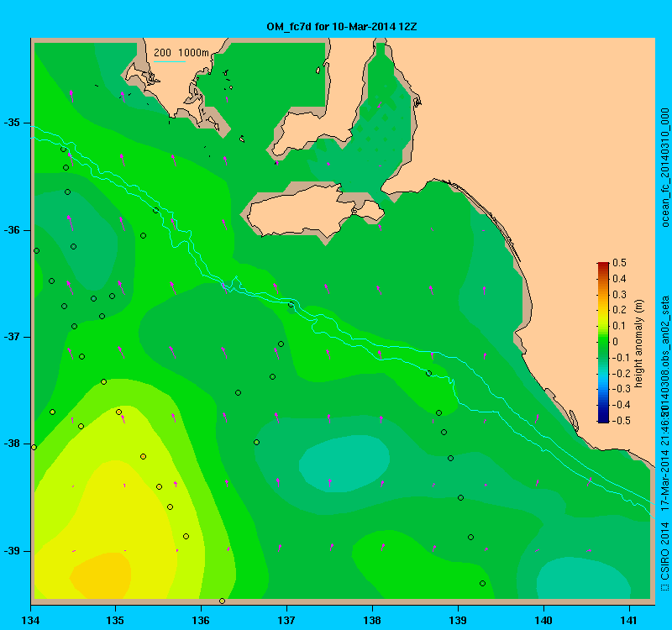Click the title 'OM_fc7d for 10-Mar-2014 12Z'
Screen dimensions: 672x630
point(342,27)
